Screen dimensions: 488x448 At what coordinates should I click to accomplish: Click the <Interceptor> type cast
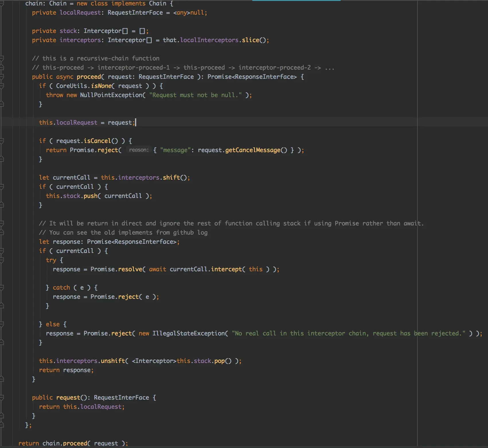[154, 361]
